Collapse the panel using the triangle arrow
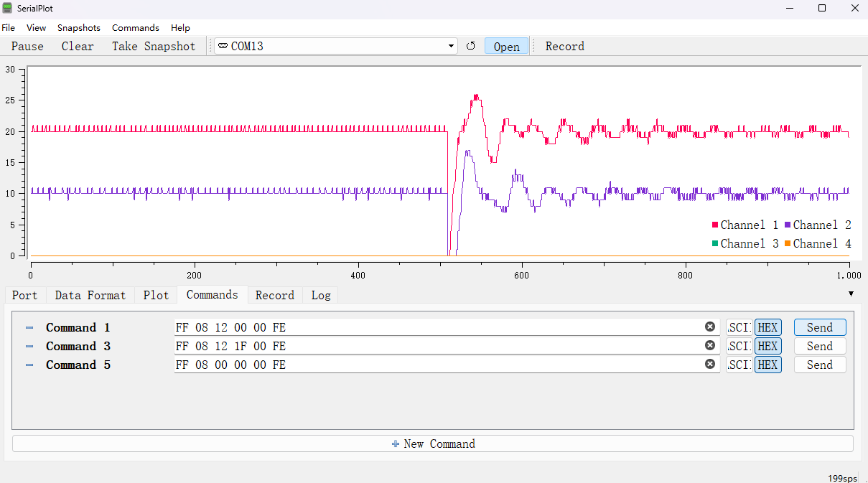 coord(851,294)
